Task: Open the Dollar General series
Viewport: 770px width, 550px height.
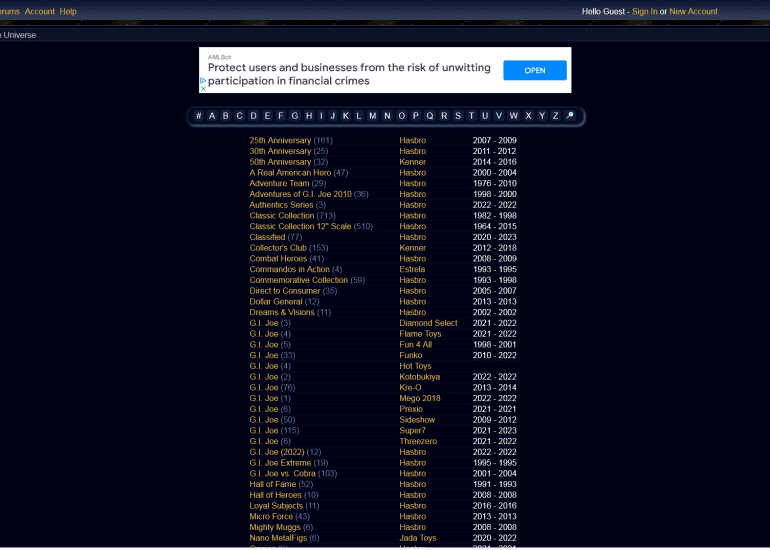Action: coord(276,302)
